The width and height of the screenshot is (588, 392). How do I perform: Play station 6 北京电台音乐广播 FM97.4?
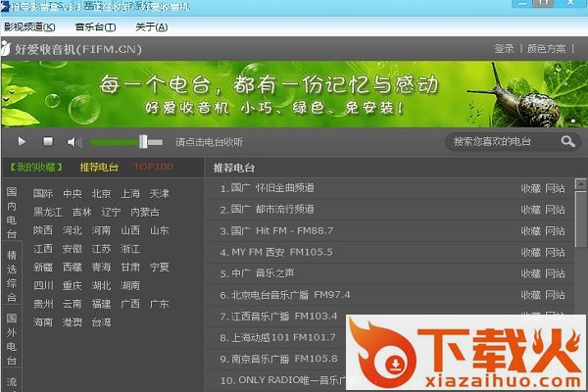tap(285, 295)
